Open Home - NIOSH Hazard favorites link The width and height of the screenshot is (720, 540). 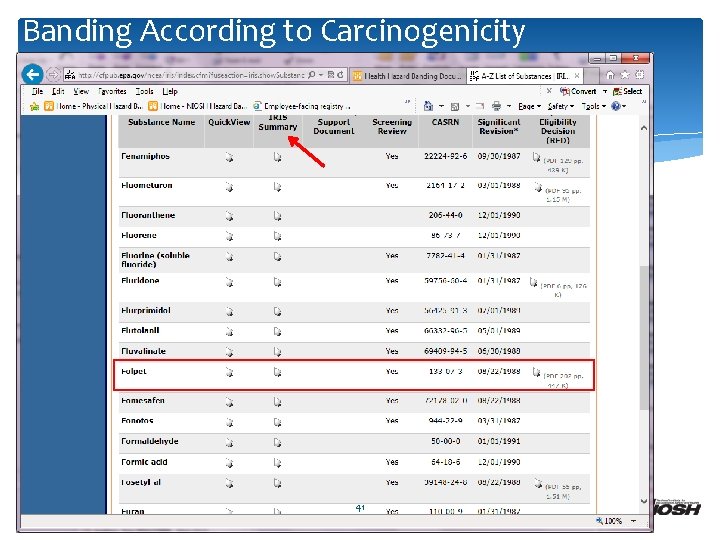pyautogui.click(x=197, y=106)
